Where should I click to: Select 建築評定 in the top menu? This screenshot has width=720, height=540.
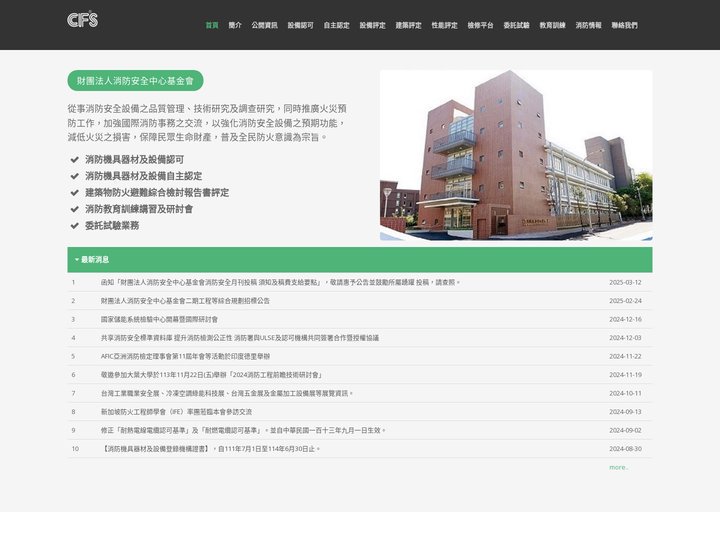click(409, 25)
